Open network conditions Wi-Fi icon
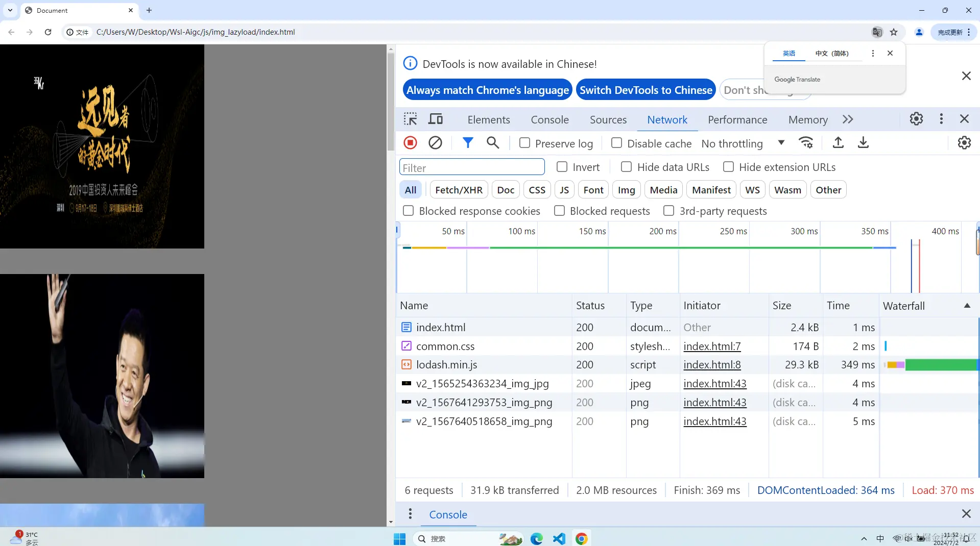 [x=806, y=143]
